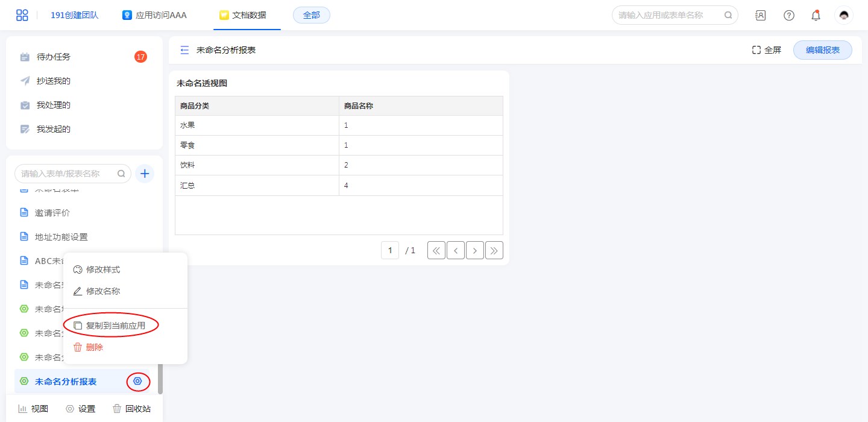Image resolution: width=868 pixels, height=422 pixels.
Task: Click the 请输入表单/报表名称 search field
Action: (x=68, y=174)
